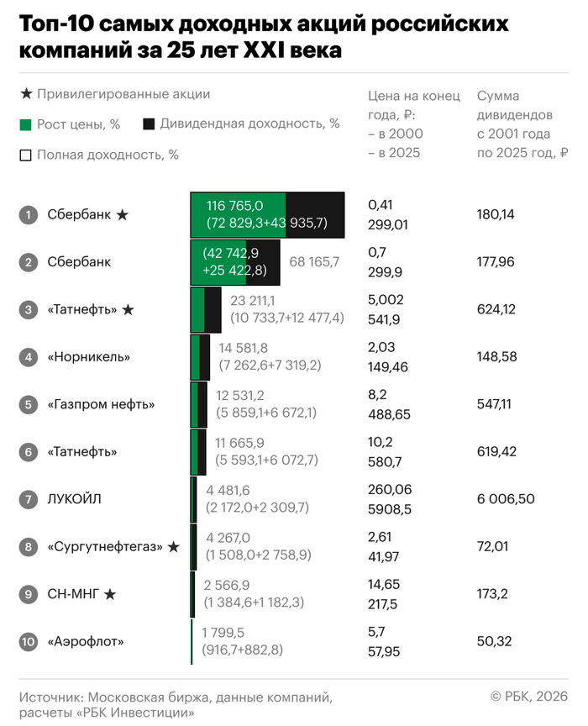Click the rank 3 number badge
The width and height of the screenshot is (588, 726).
(29, 310)
